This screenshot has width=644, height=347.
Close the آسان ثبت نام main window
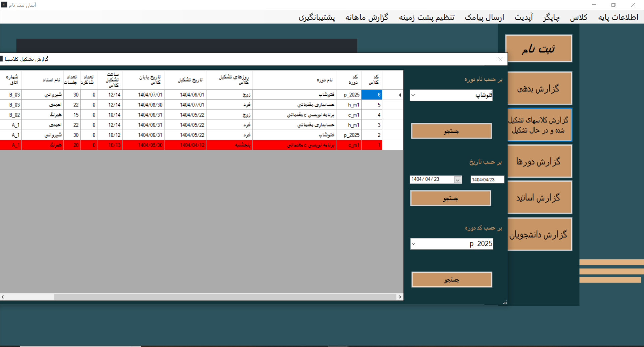pyautogui.click(x=633, y=5)
